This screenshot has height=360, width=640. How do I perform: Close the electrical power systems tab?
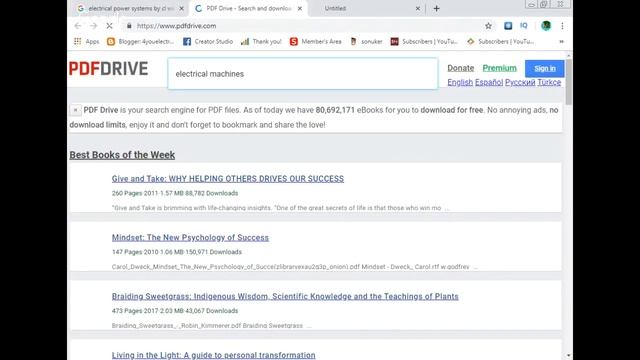[181, 9]
